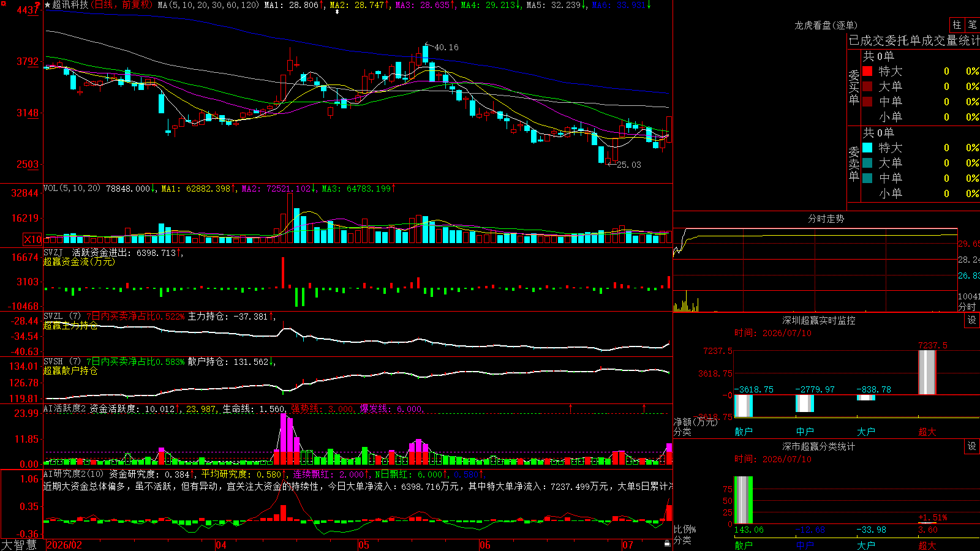Click the 7237.5 超大 bar in 深圳超赢实时监控
Viewport: 980px width, 551px height.
pyautogui.click(x=927, y=372)
